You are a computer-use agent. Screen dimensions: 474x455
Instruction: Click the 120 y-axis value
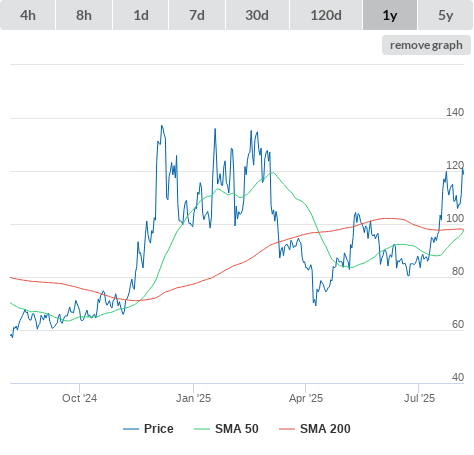coord(455,165)
